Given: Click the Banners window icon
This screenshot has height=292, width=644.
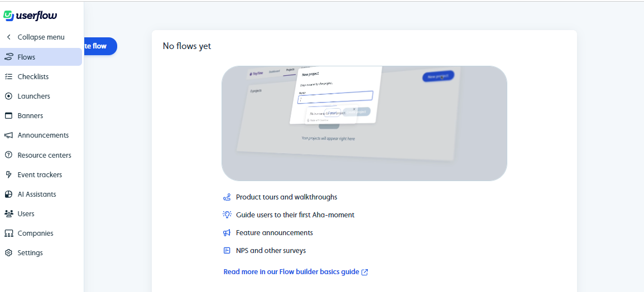Looking at the screenshot, I should pyautogui.click(x=8, y=116).
